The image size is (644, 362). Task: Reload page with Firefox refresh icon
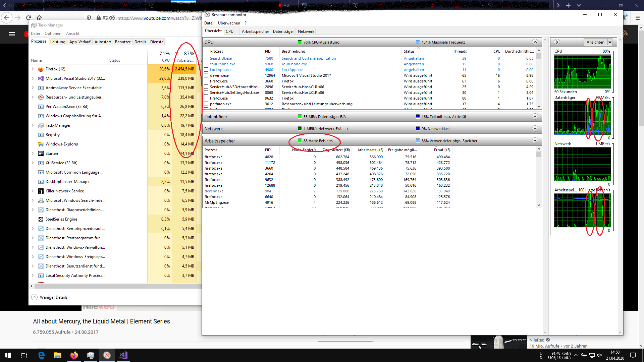[29, 18]
